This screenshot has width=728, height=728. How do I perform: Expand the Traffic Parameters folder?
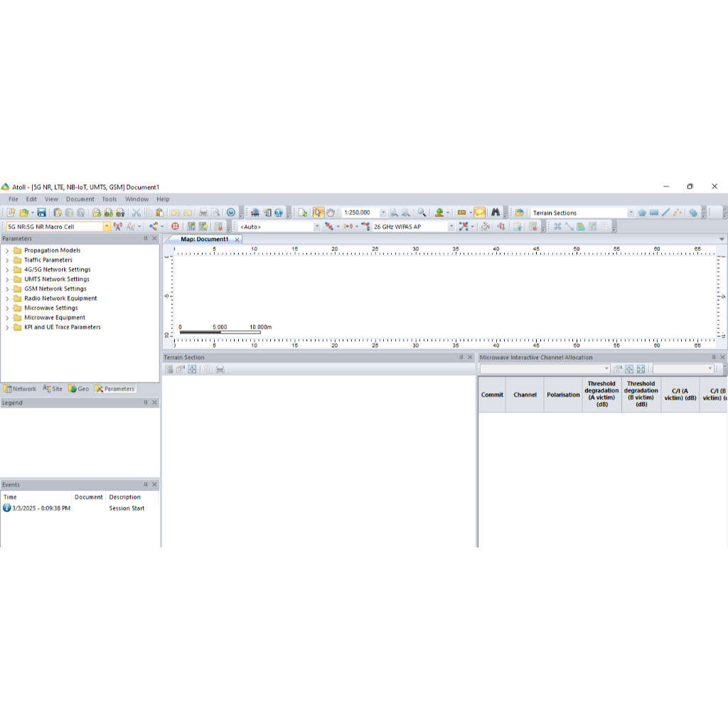(x=7, y=260)
